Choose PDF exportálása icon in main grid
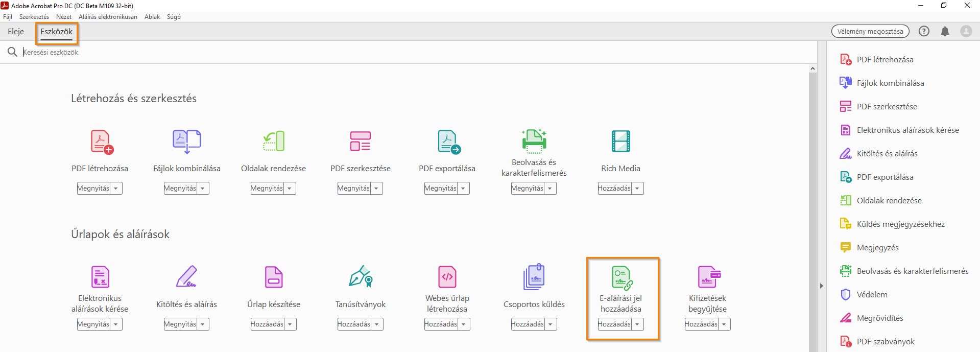The height and width of the screenshot is (352, 980). click(x=449, y=142)
